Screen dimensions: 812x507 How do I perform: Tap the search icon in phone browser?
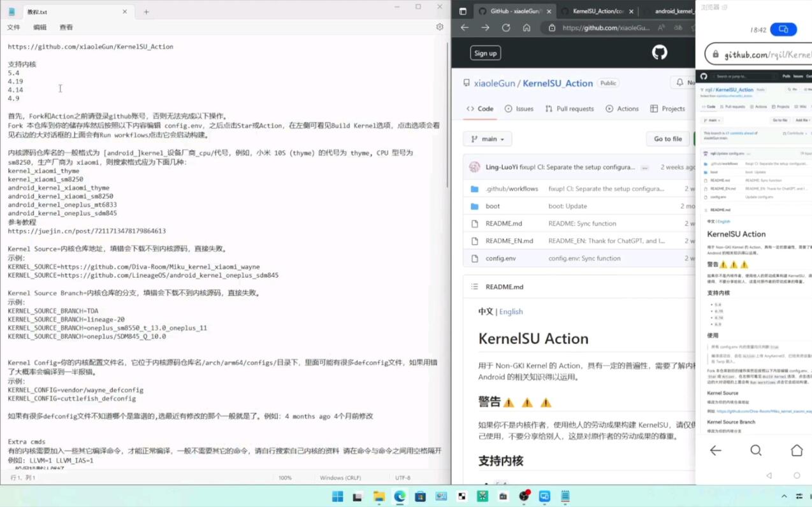(756, 450)
